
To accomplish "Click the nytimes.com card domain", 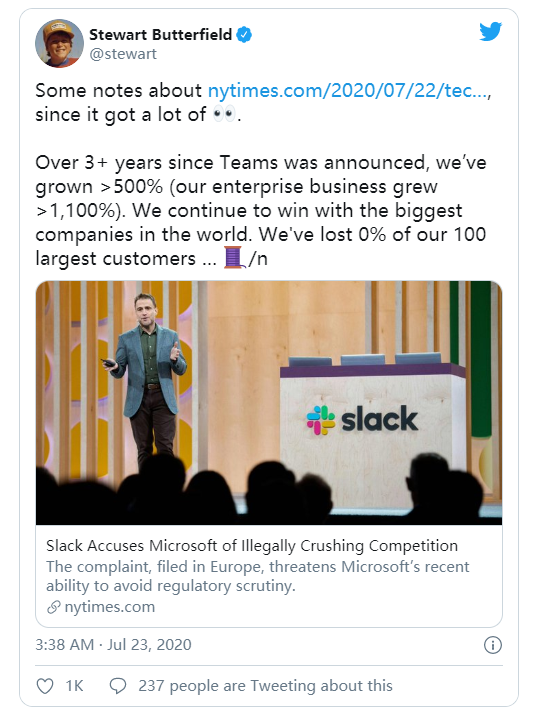I will click(110, 607).
